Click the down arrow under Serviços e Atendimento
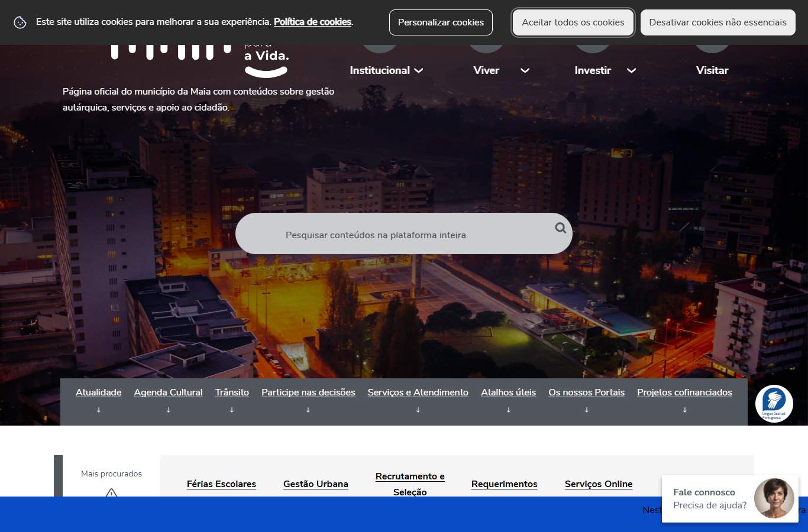This screenshot has width=808, height=532. (418, 410)
